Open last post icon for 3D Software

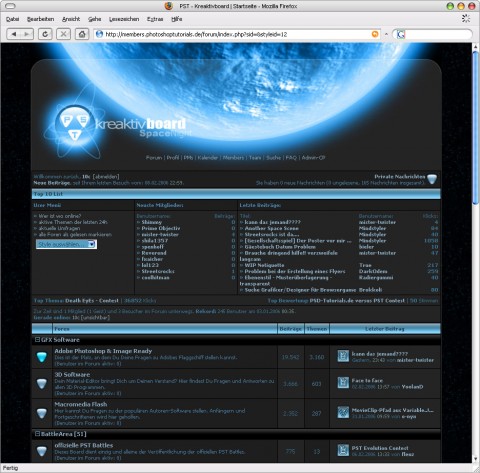click(x=343, y=383)
